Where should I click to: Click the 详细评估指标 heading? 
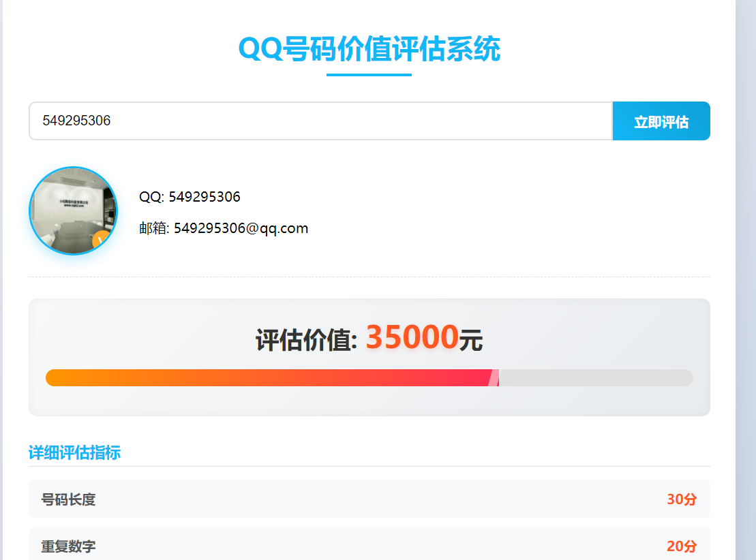click(x=75, y=452)
